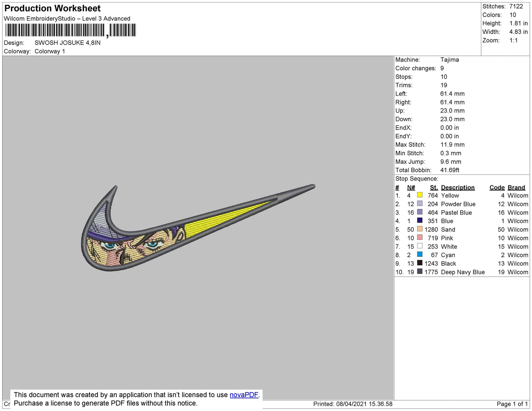Image resolution: width=532 pixels, height=411 pixels.
Task: Click the Colors value 10
Action: [x=513, y=15]
